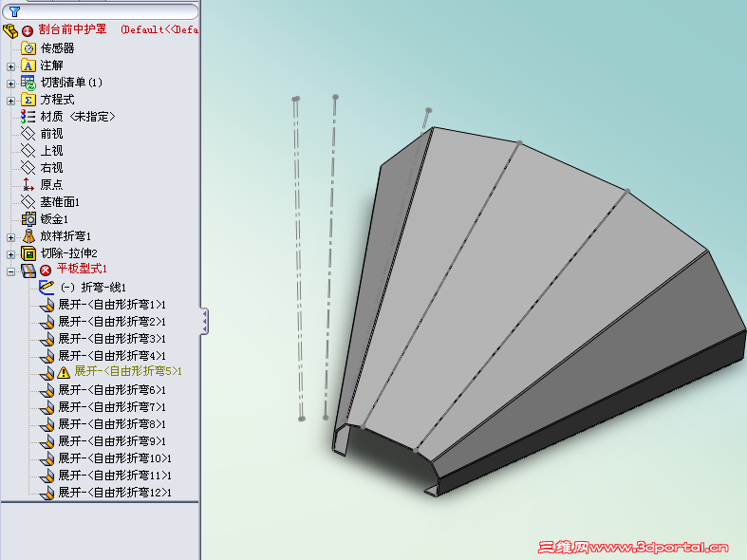The image size is (747, 560).
Task: Collapse the 平板型式1 node
Action: (x=10, y=271)
